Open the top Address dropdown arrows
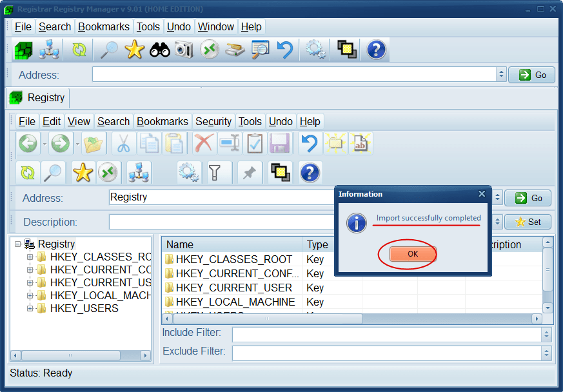563x392 pixels. pos(501,75)
